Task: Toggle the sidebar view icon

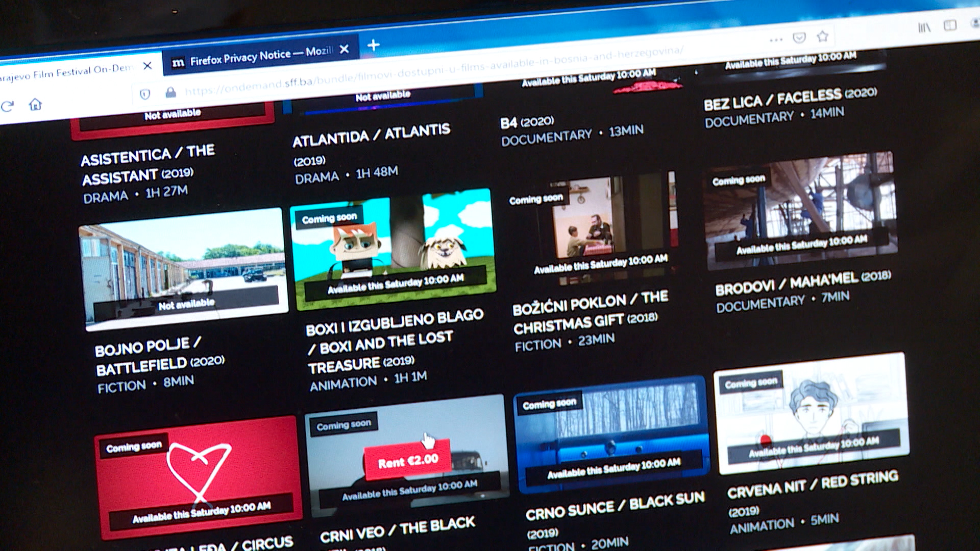Action: 950,26
